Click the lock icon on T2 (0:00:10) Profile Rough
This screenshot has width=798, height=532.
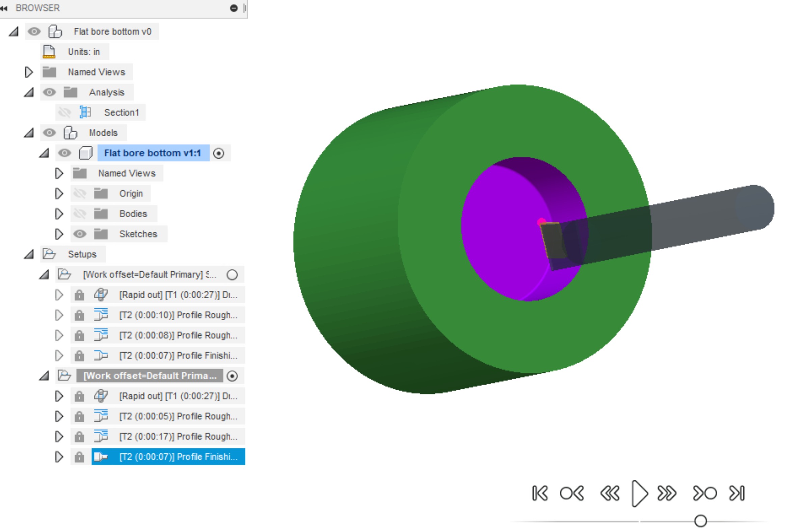[x=79, y=315]
